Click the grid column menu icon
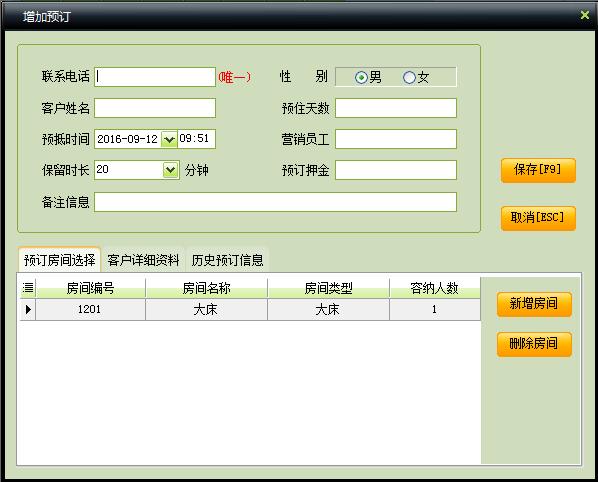 [x=28, y=288]
